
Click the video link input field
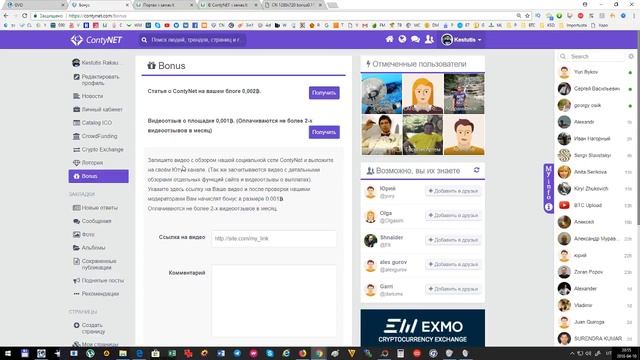coord(273,238)
